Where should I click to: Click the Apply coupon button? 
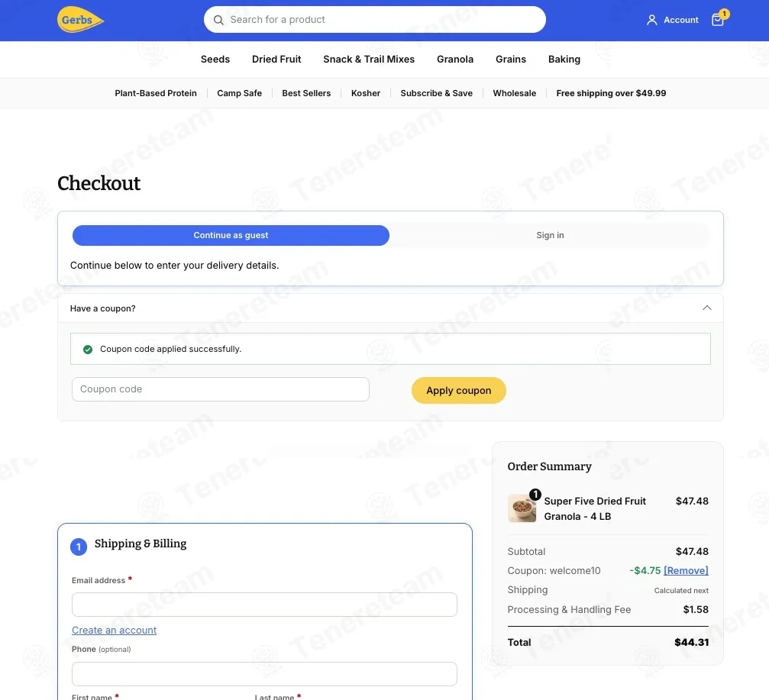[x=458, y=391]
